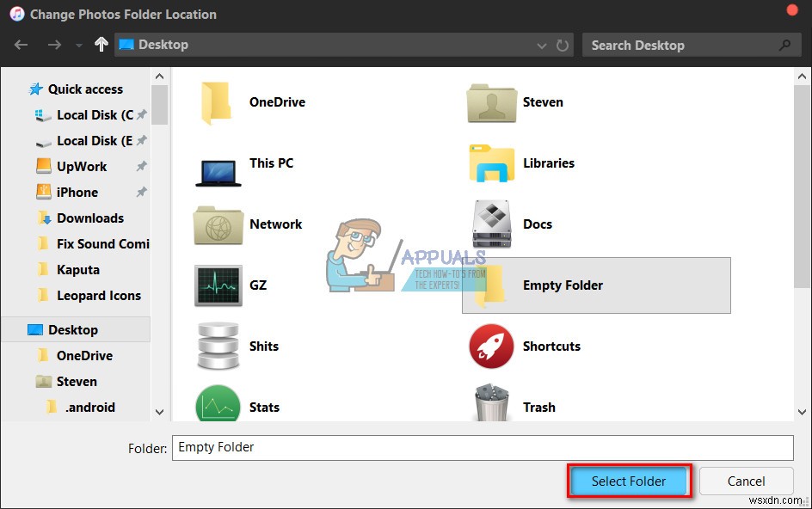This screenshot has width=812, height=509.
Task: Click the 'Shortcuts' item label
Action: (551, 346)
